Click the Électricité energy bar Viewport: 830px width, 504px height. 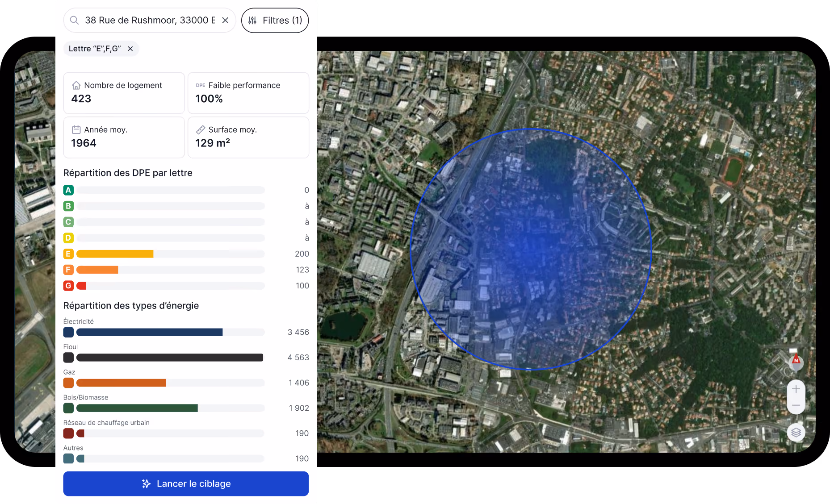(150, 332)
